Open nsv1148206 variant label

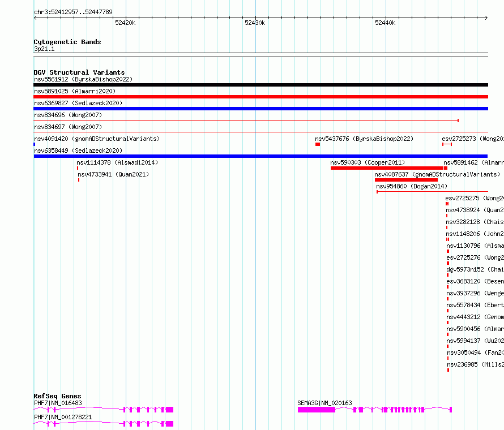475,234
